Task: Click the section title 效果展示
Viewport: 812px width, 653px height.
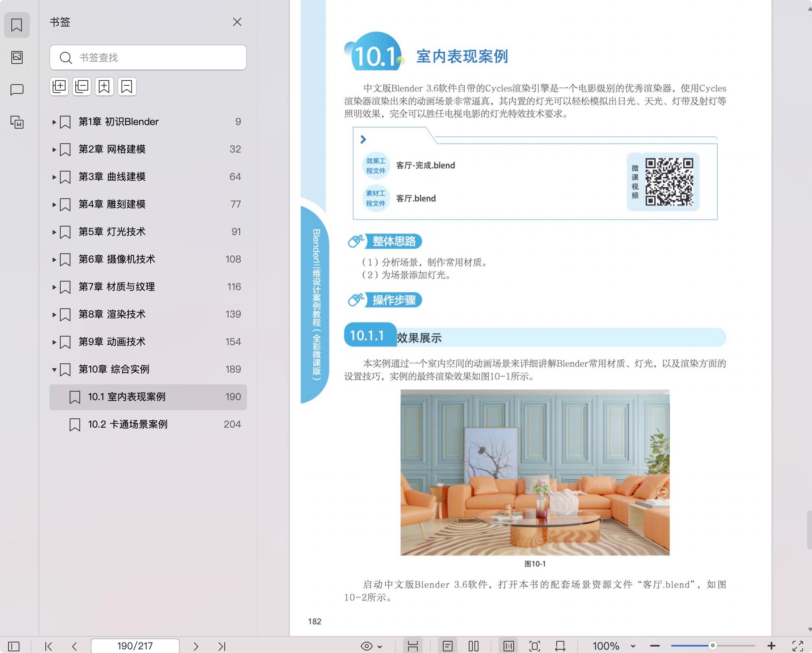Action: coord(419,338)
